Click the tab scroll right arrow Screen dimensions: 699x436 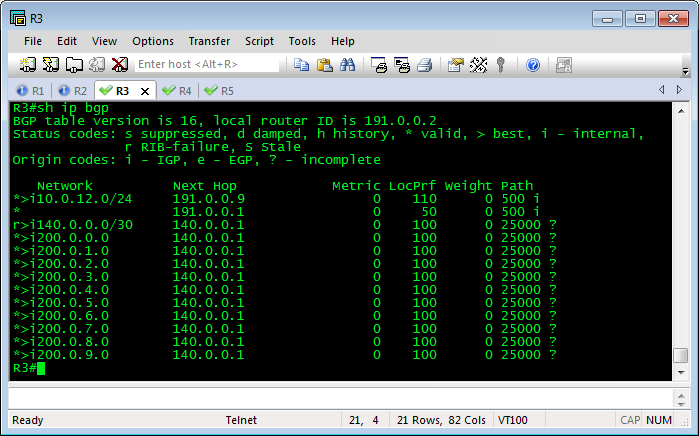click(x=679, y=90)
